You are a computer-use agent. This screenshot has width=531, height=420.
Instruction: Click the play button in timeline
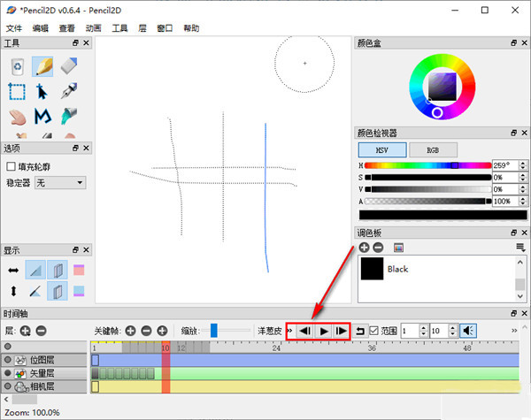point(323,331)
